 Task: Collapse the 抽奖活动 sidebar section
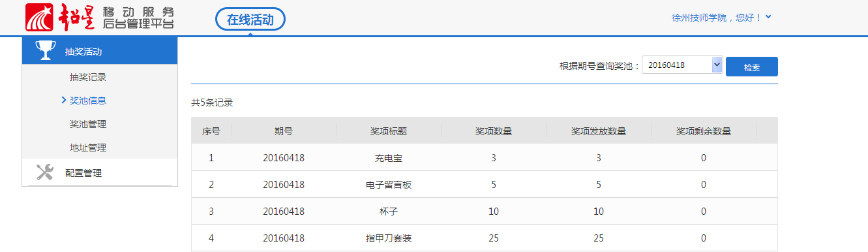[x=100, y=51]
